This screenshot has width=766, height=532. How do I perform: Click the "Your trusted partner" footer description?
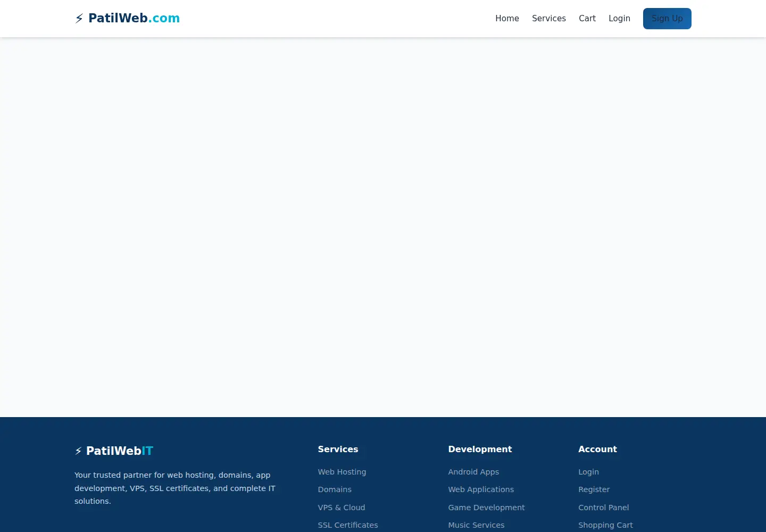coord(175,488)
